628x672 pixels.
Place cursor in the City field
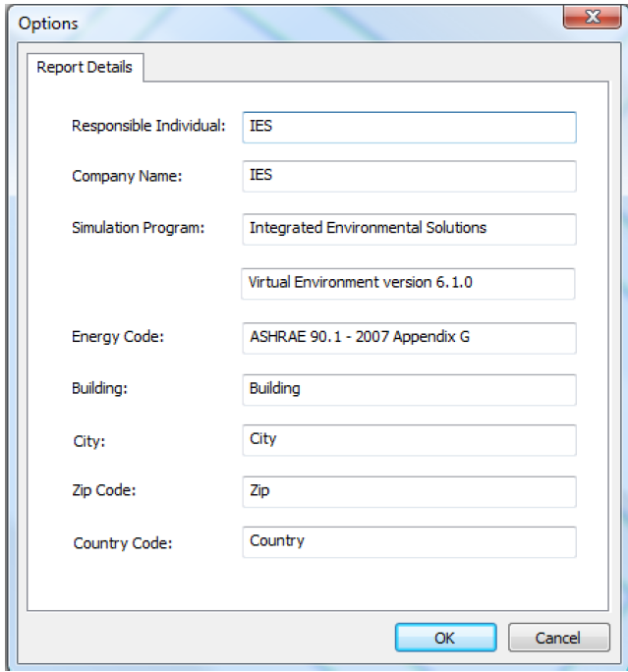408,440
